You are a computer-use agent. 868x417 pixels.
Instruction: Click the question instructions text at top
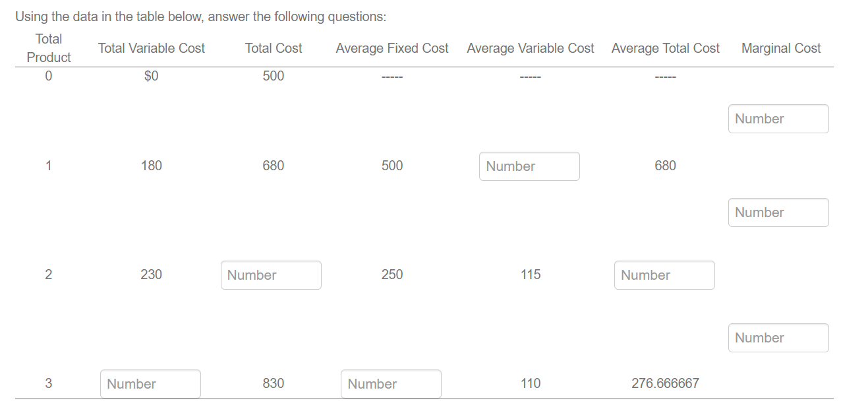tap(200, 16)
